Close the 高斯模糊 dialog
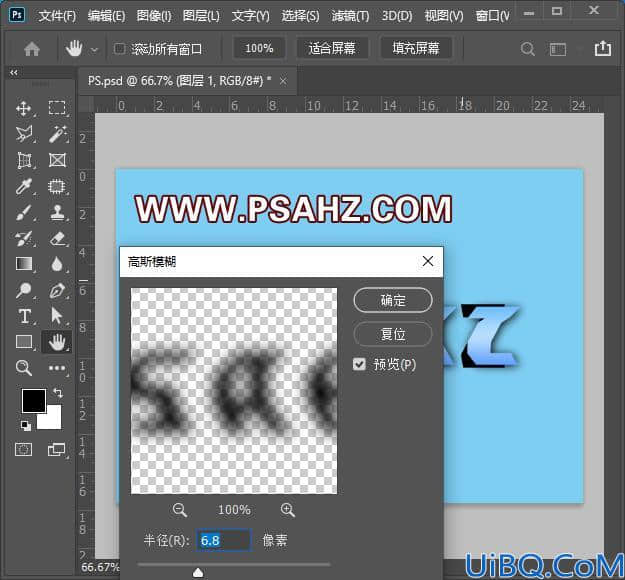625x580 pixels. [428, 261]
